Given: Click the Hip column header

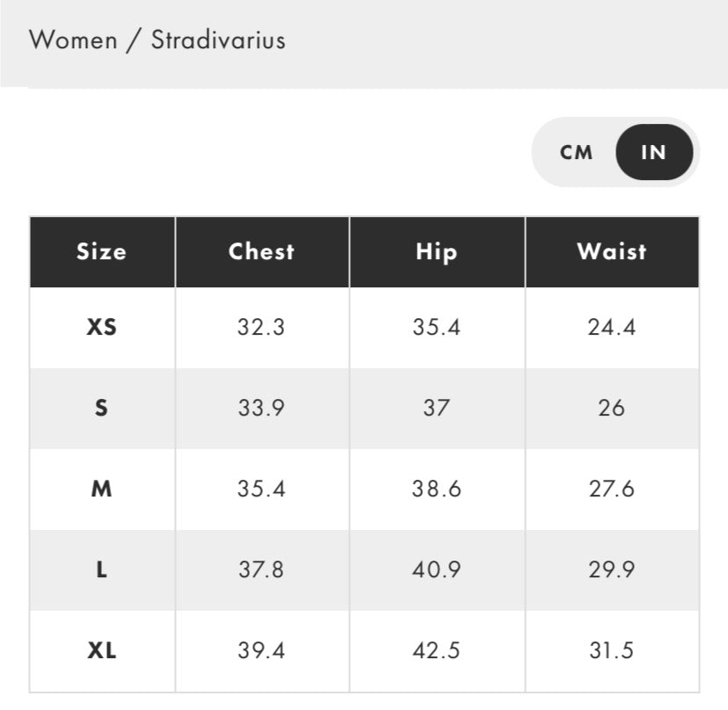Looking at the screenshot, I should [x=437, y=251].
